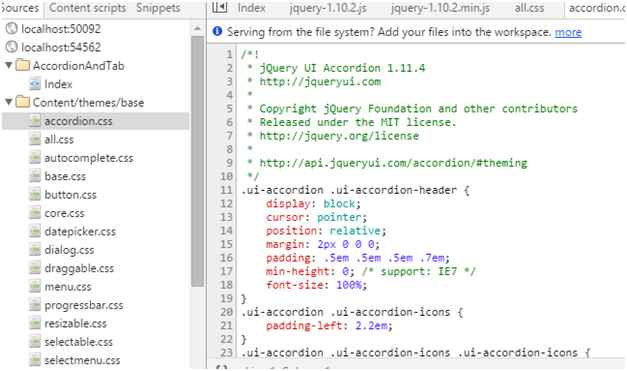Viewport: 627px width, 371px height.
Task: Select dialog.css in the file tree
Action: coord(69,249)
